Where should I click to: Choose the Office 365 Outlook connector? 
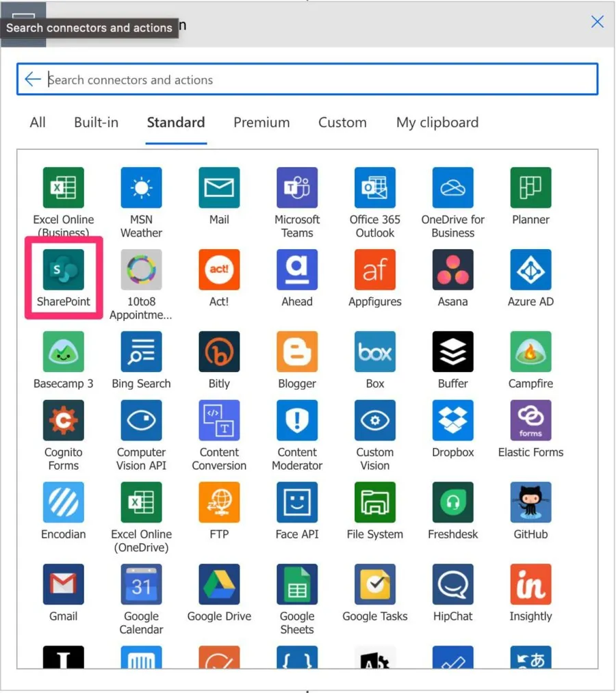point(374,187)
